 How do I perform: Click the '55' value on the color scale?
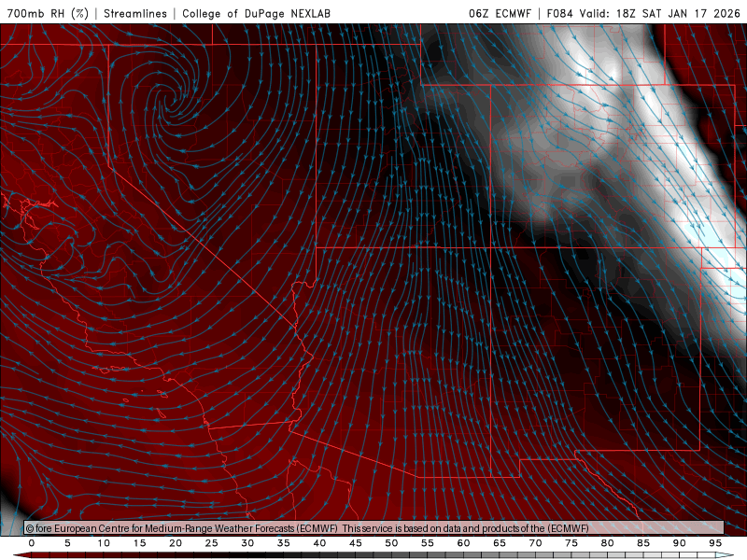[428, 543]
